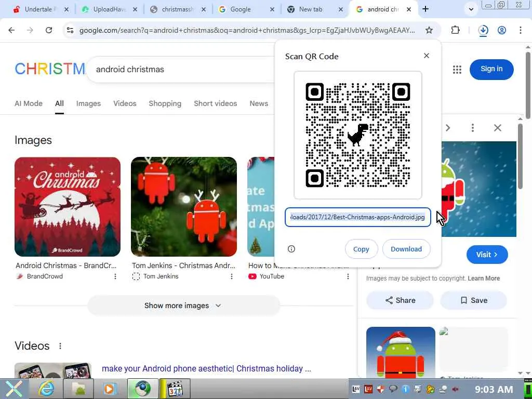Close the Scan QR Code dialog
Viewport: 532px width, 399px height.
point(427,56)
